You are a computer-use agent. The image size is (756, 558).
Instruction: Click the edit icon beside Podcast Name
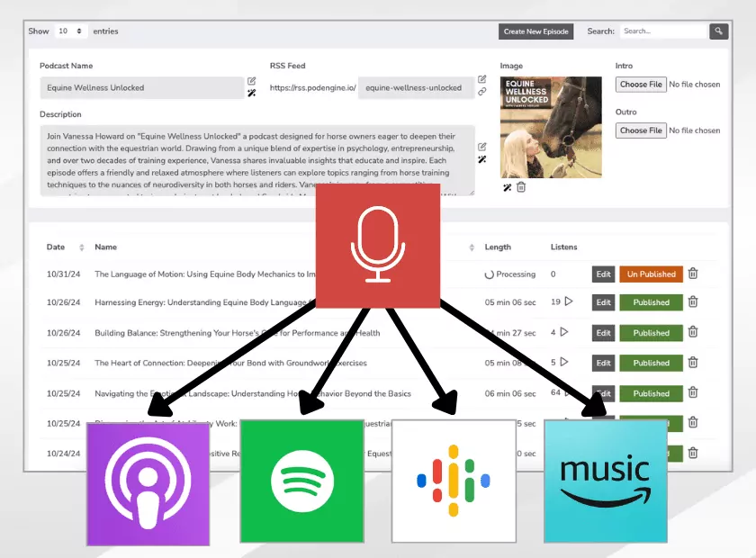pos(252,82)
